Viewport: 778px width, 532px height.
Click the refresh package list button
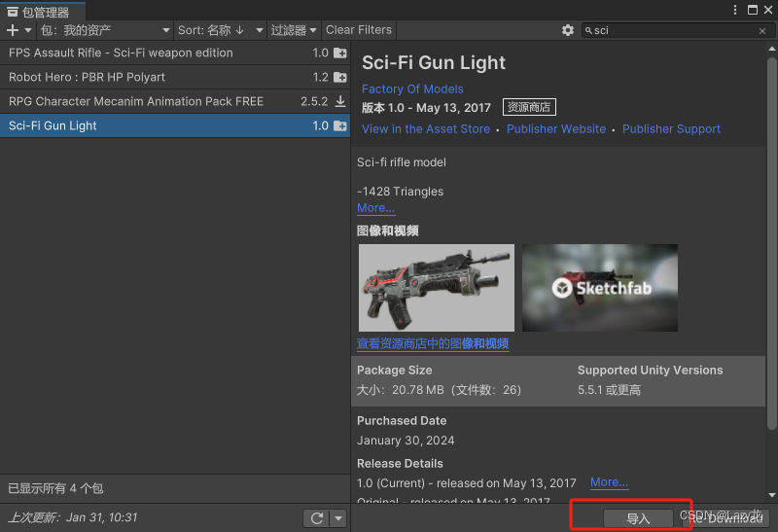pos(317,518)
